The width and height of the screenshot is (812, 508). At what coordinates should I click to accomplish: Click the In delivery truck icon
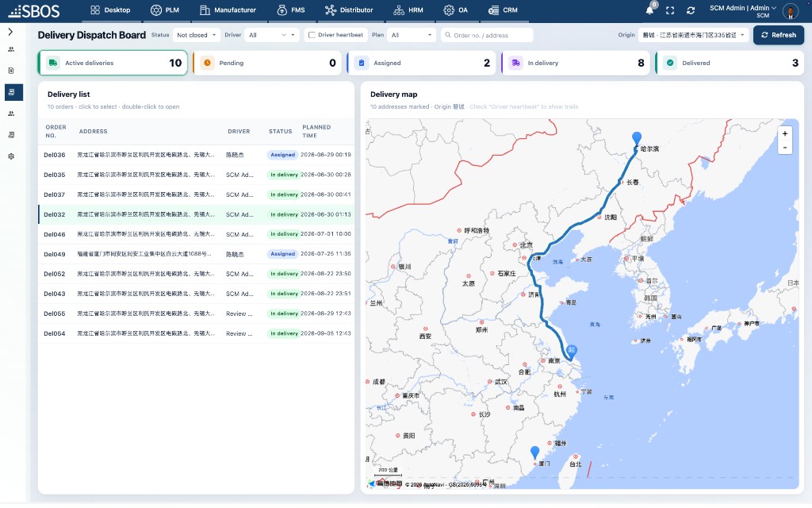[515, 63]
